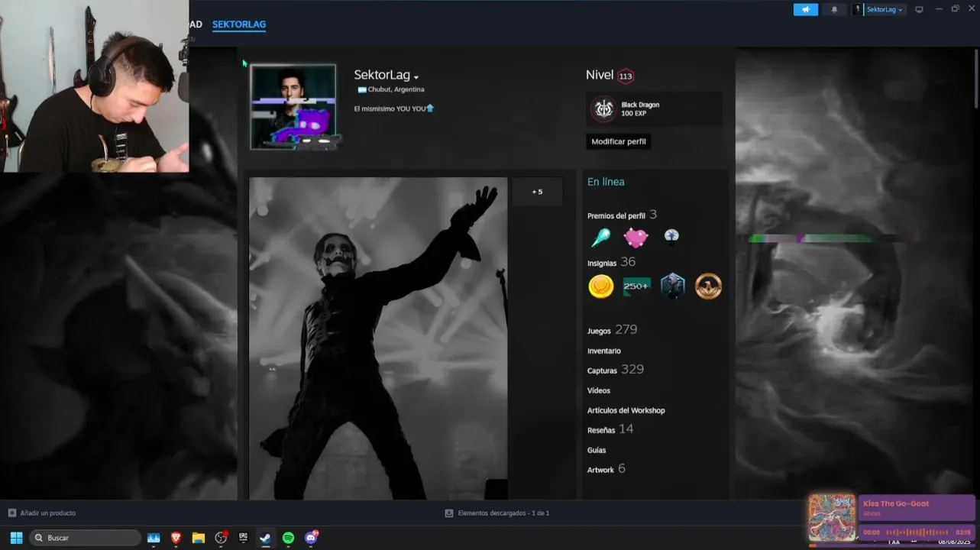Screen dimensions: 980x550
Task: Click the + 5 more artwork tile
Action: click(x=537, y=192)
